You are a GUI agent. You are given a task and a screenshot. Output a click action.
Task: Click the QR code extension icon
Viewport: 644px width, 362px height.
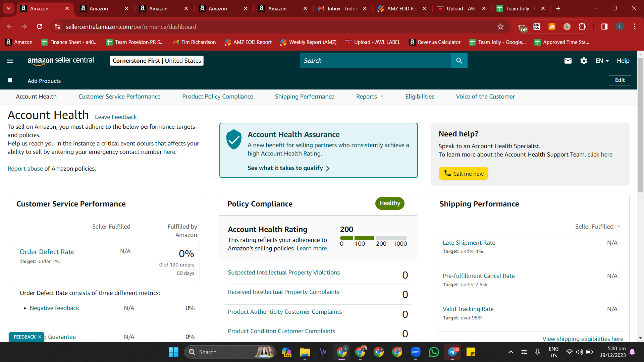[x=537, y=27]
